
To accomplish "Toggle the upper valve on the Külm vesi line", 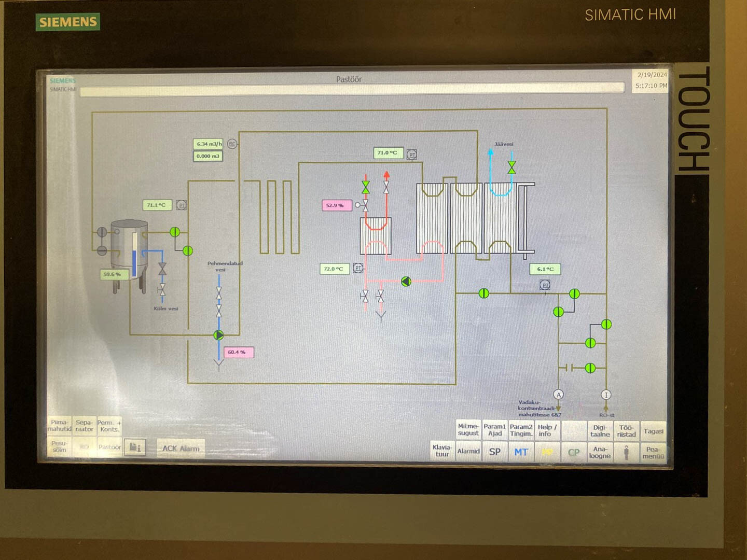I will coord(162,269).
